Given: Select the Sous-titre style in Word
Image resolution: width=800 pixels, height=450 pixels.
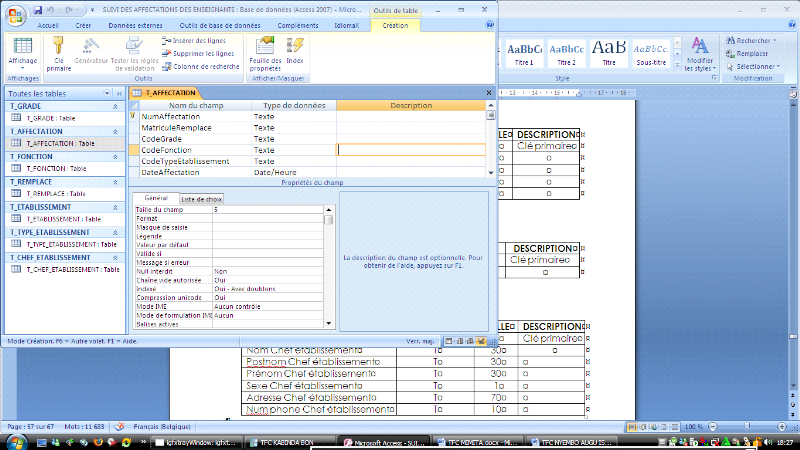Looking at the screenshot, I should coord(652,52).
